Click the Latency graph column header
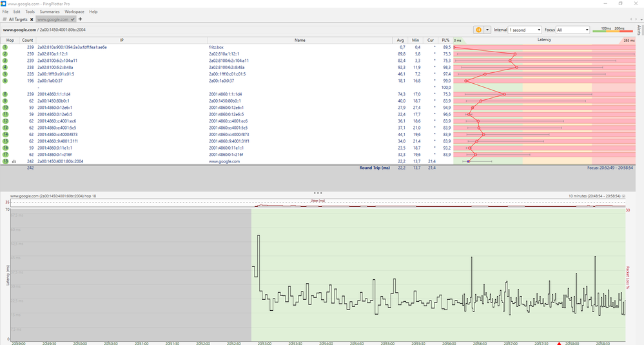Viewport: 644px width, 345px height. pos(544,40)
